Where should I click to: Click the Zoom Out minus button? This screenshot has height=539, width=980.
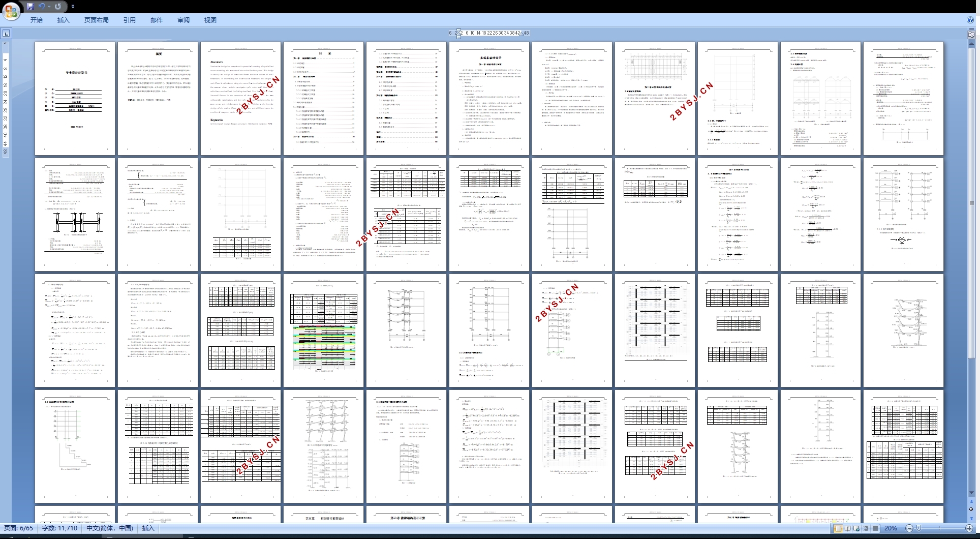click(909, 528)
